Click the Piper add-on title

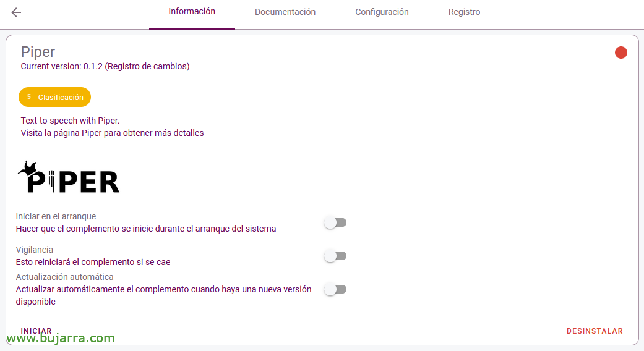click(x=38, y=52)
